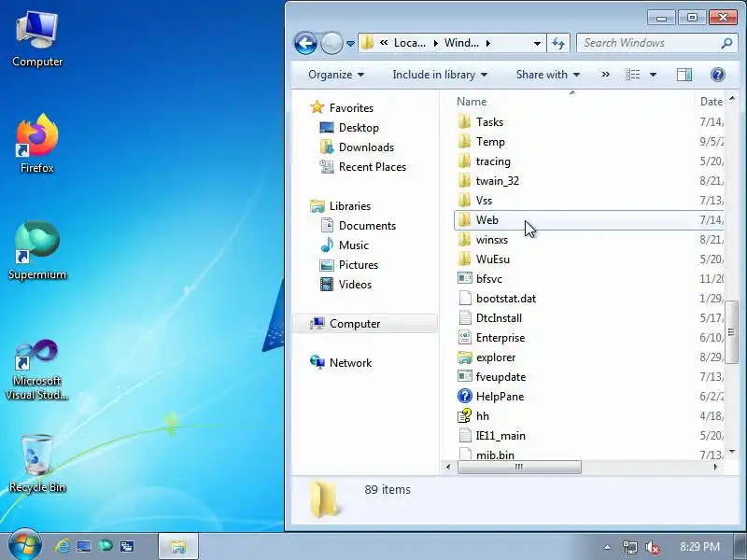The height and width of the screenshot is (560, 747).
Task: Sort by the Date column header
Action: click(x=712, y=102)
